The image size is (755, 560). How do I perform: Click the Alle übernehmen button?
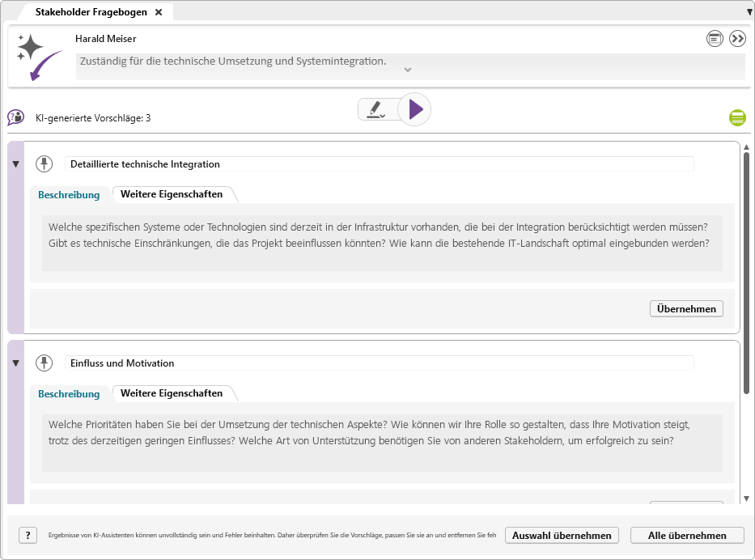click(686, 535)
